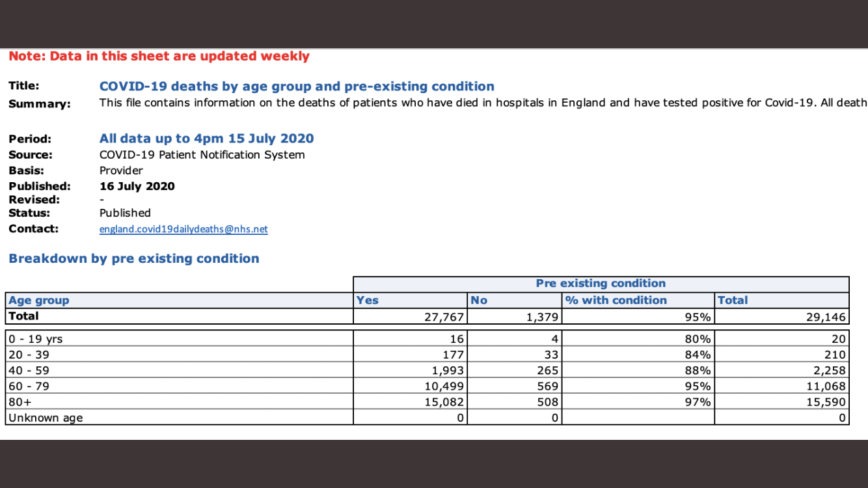Select 'COVID-19 Patient Notification System' source text
The height and width of the screenshot is (488, 868).
coord(202,155)
